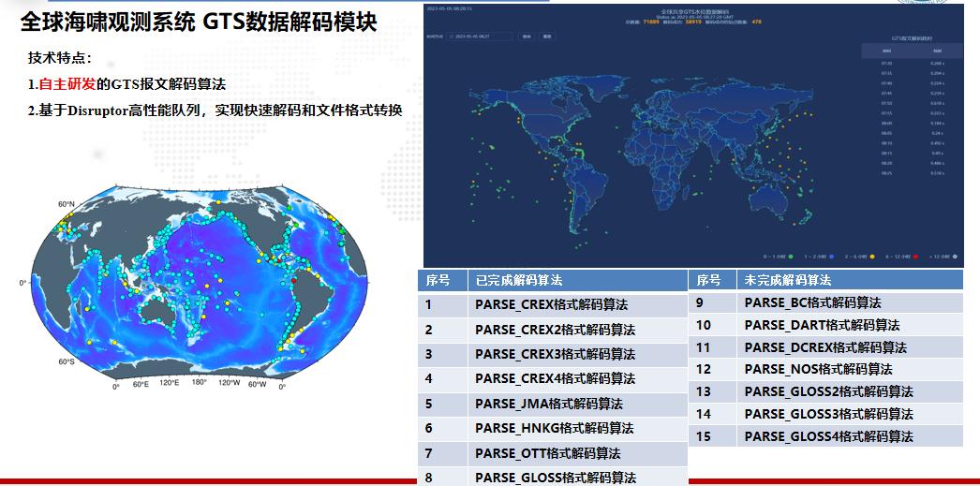The width and height of the screenshot is (980, 486).
Task: Click the dashboard date-time input field
Action: pos(479,37)
